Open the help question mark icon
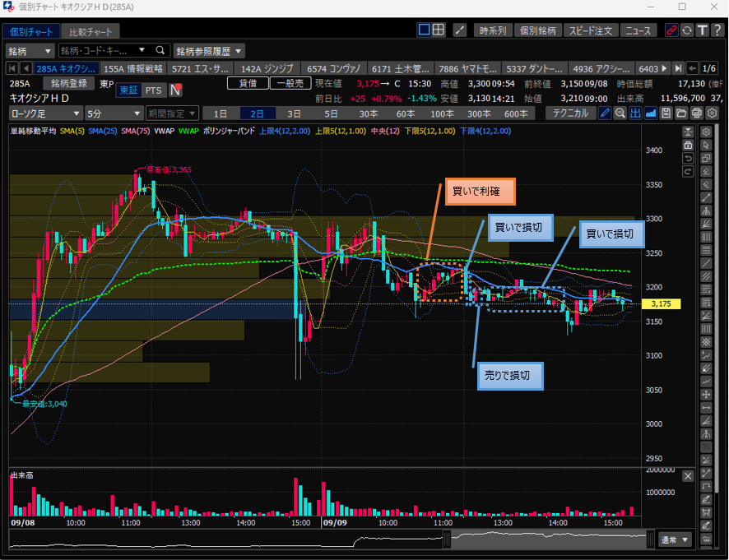 point(717,30)
